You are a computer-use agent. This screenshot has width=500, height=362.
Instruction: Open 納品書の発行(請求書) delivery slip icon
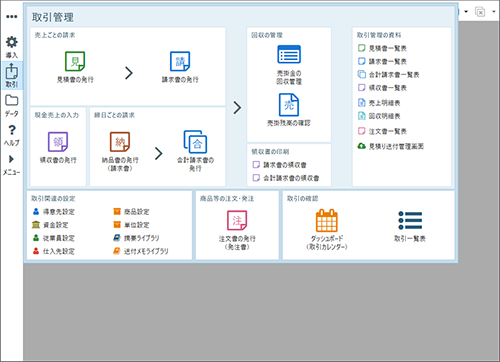120,142
